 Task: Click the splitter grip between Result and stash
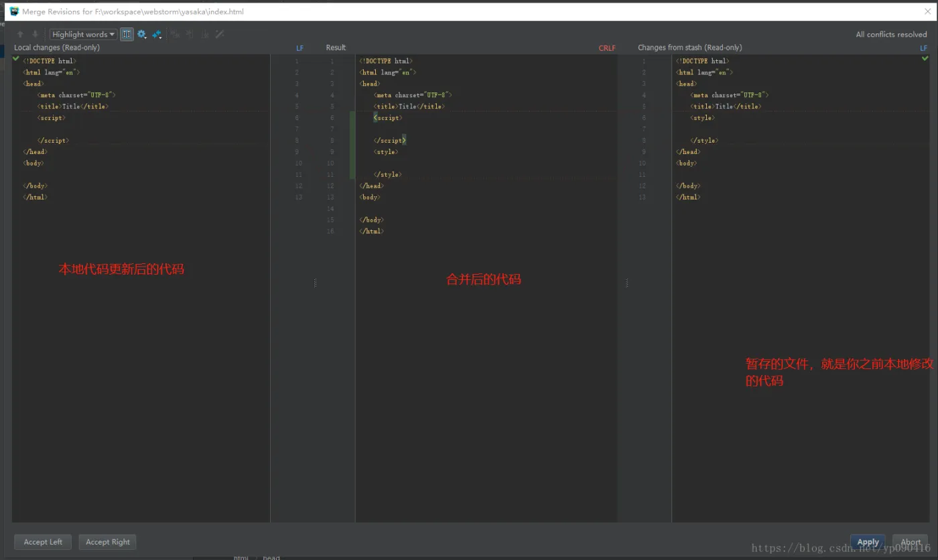tap(626, 283)
